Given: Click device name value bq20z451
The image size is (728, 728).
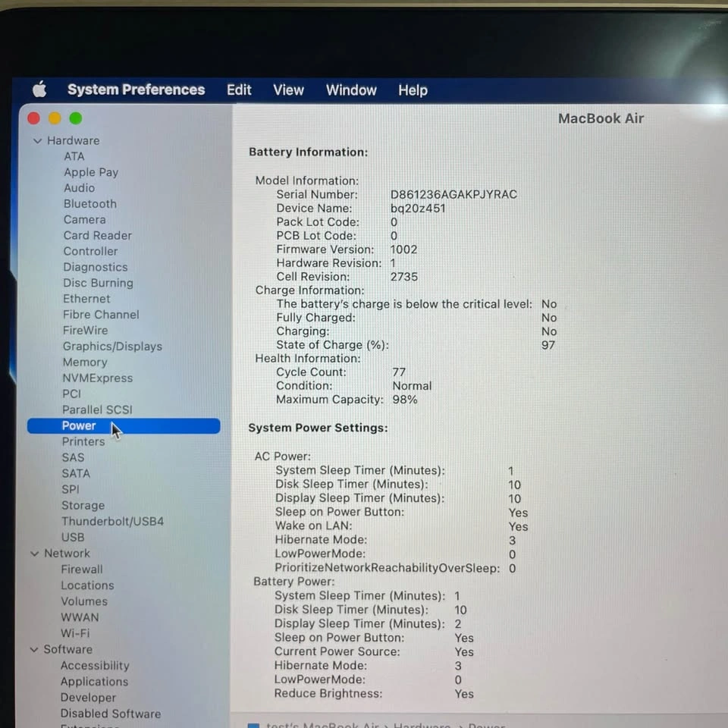Looking at the screenshot, I should point(418,209).
